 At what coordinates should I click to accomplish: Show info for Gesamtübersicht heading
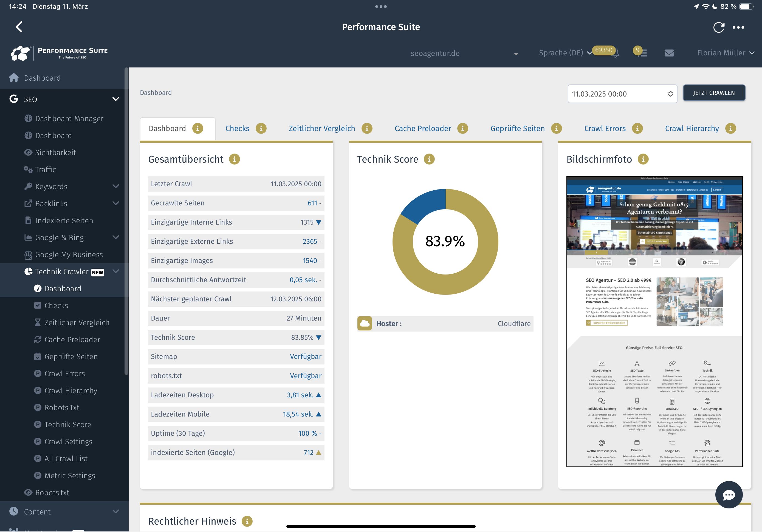[x=234, y=159]
